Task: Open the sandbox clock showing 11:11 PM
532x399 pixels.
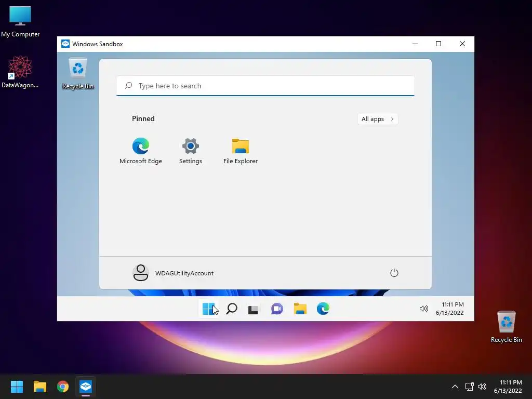Action: [450, 309]
